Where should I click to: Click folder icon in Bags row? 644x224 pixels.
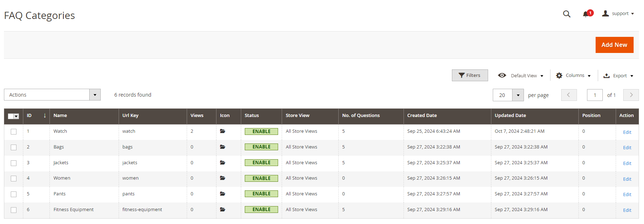[x=223, y=147]
